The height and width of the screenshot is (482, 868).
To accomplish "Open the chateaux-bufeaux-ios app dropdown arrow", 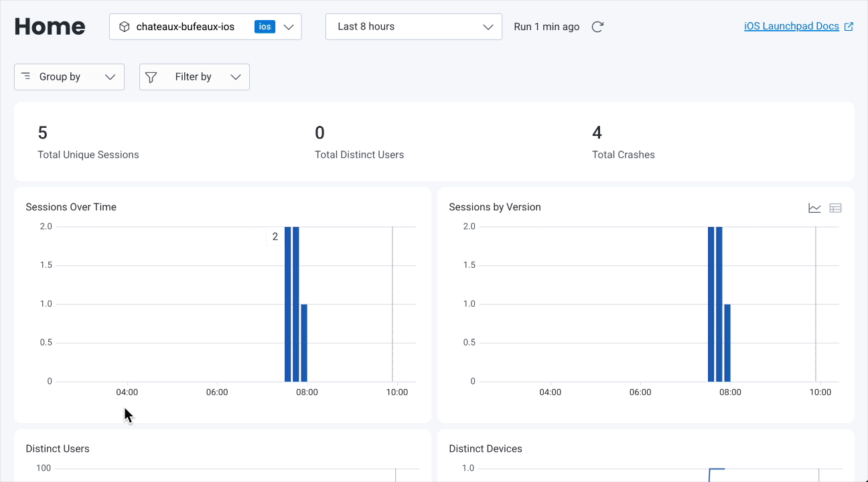I will [289, 27].
